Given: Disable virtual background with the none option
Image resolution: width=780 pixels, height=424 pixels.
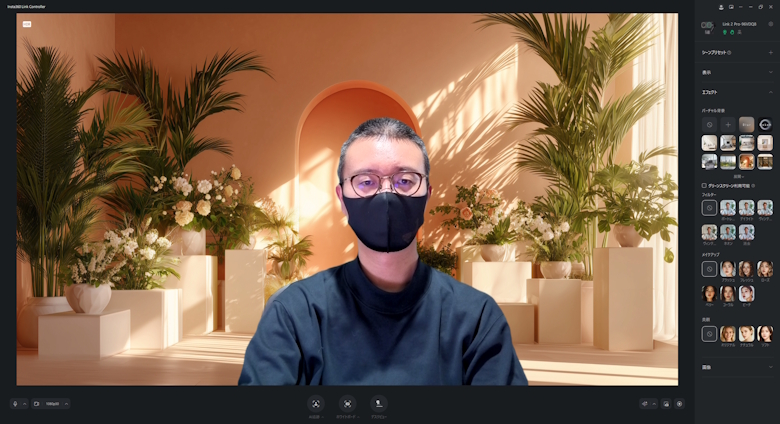Looking at the screenshot, I should pyautogui.click(x=709, y=124).
